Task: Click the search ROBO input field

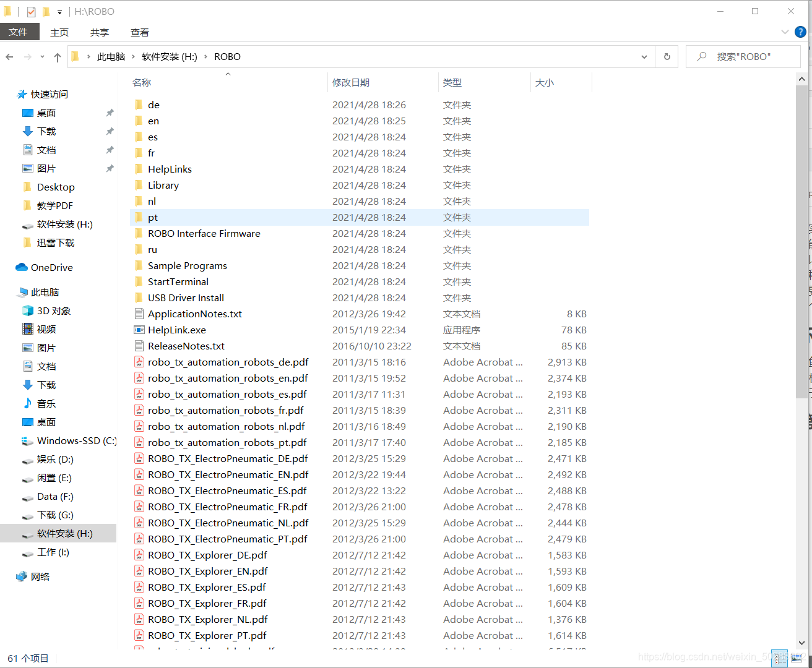Action: tap(743, 57)
